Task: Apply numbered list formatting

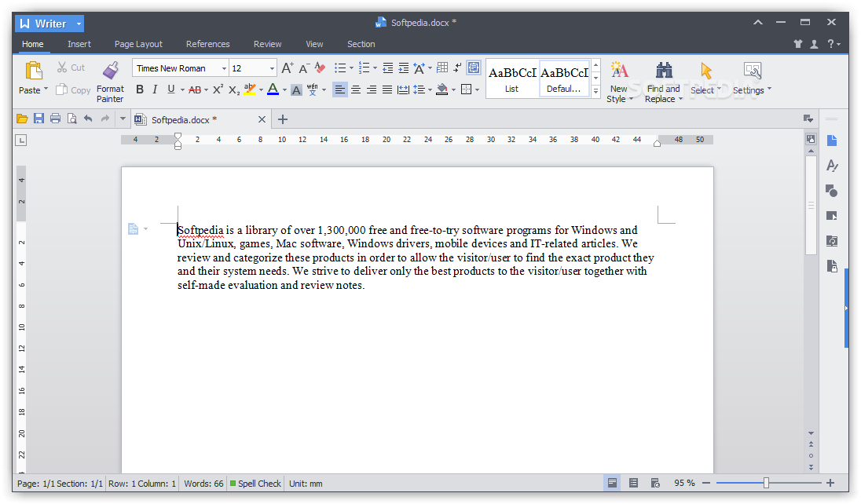Action: tap(364, 68)
